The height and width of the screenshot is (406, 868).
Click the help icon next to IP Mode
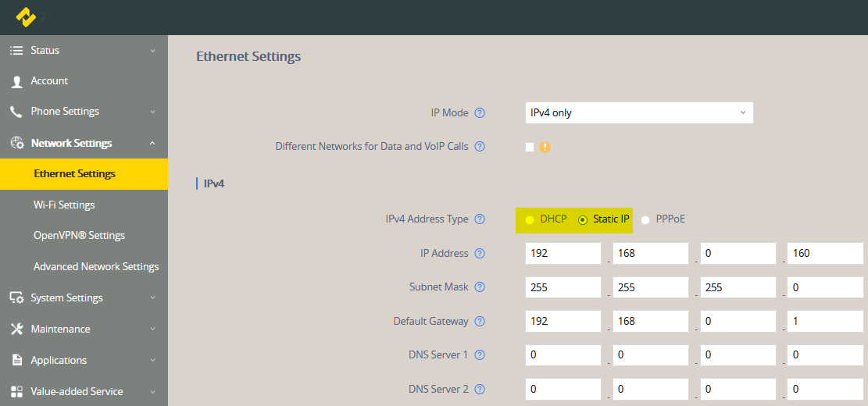(480, 112)
